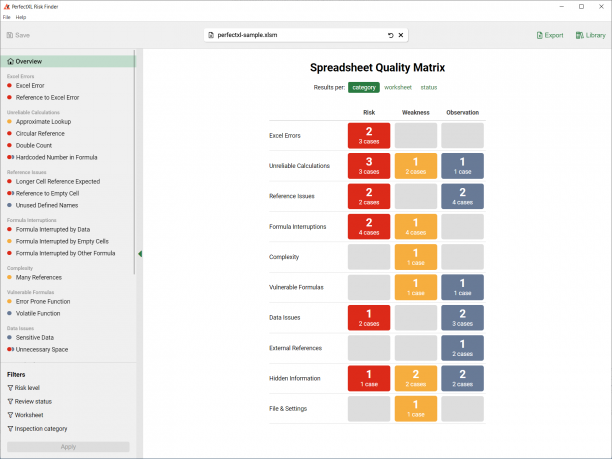Screen dimensions: 612x459
Task: Click External References Observation tile
Action: [x=463, y=348]
